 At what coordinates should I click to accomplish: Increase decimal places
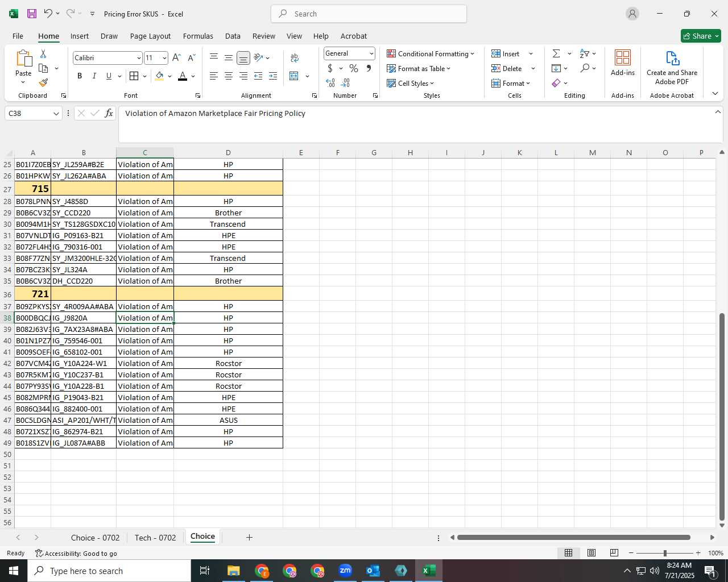coord(330,83)
